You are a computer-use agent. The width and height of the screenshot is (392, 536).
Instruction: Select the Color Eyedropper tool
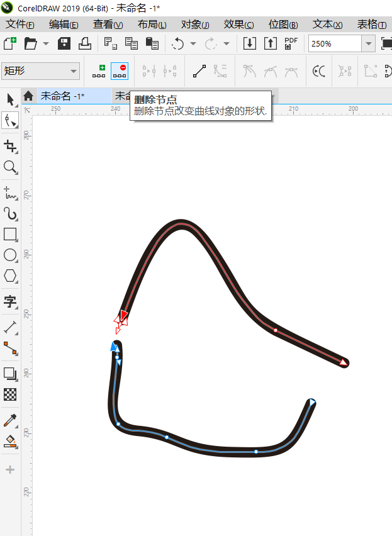tap(10, 420)
